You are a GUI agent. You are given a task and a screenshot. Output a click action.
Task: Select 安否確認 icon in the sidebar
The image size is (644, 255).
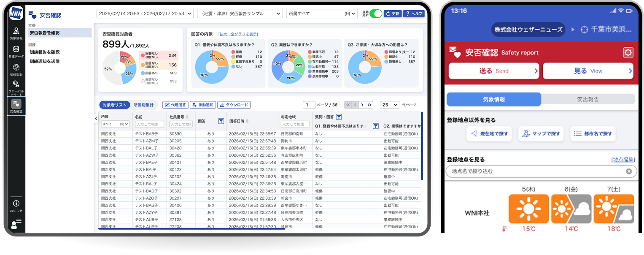16,106
